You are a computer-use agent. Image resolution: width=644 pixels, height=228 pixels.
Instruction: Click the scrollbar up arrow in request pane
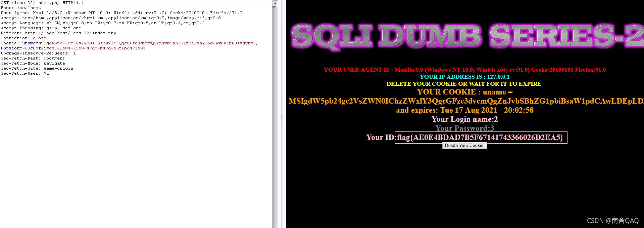tap(275, 3)
